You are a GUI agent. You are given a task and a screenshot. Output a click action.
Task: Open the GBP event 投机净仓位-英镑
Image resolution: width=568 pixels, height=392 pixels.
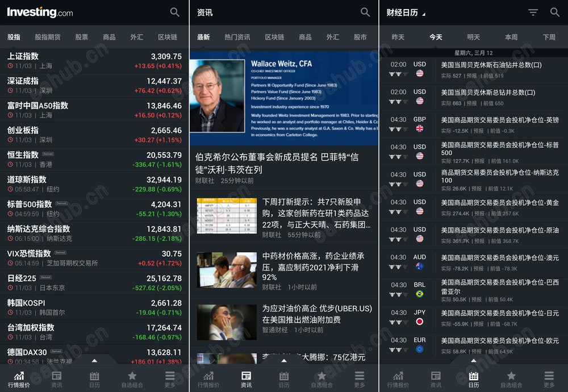(474, 126)
